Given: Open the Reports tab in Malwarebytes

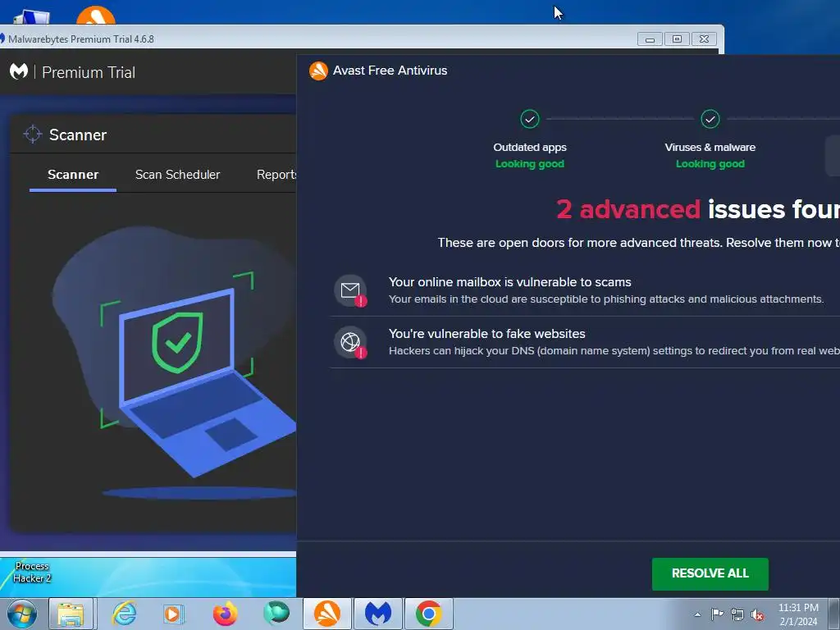Looking at the screenshot, I should tap(276, 175).
